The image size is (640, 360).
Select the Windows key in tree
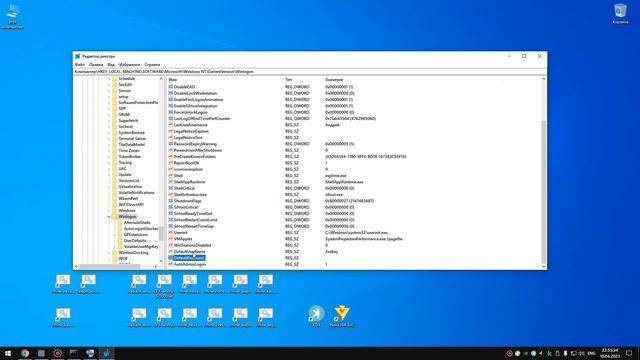pyautogui.click(x=127, y=211)
